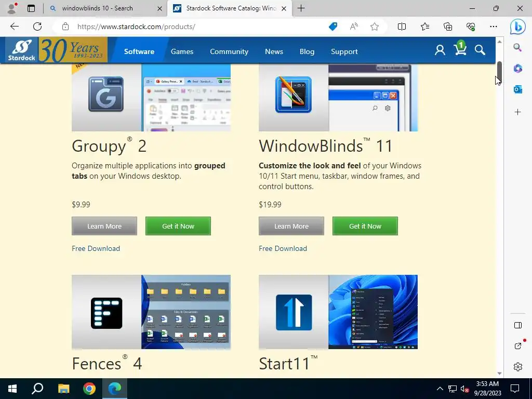
Task: Open Support menu item
Action: click(x=344, y=51)
